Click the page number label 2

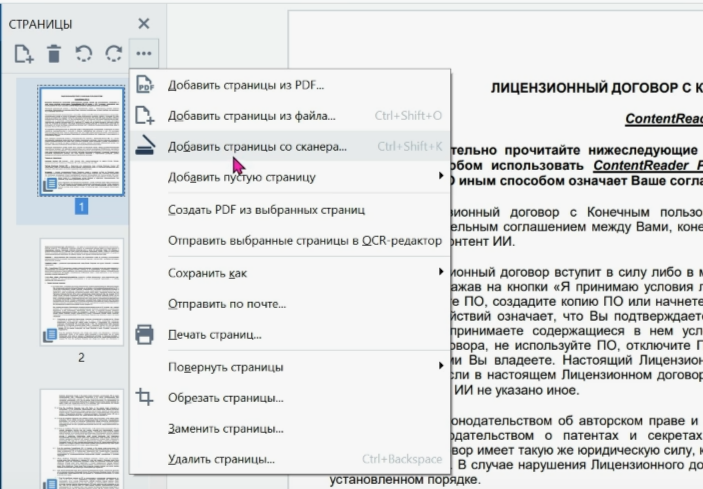[x=81, y=358]
